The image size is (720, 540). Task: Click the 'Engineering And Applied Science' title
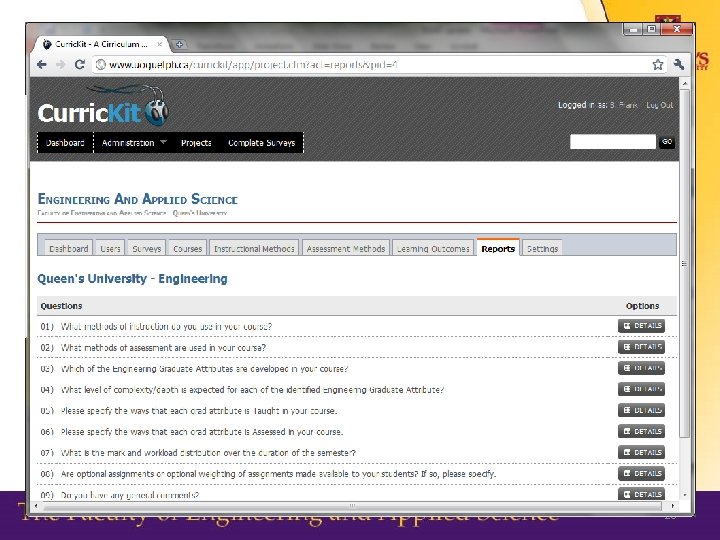click(x=137, y=199)
